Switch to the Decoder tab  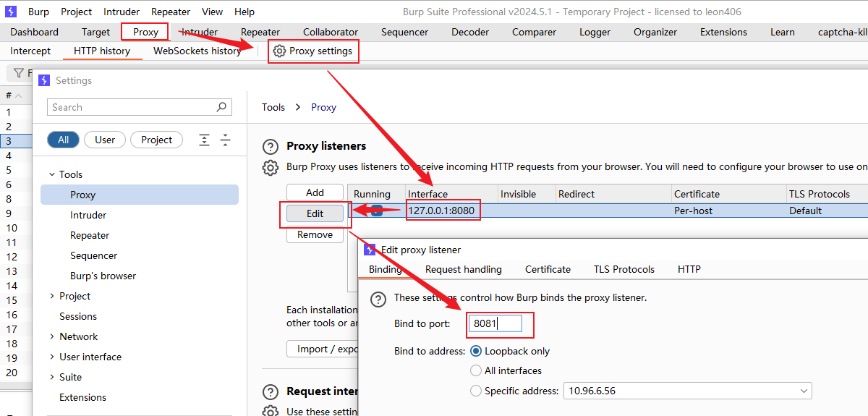coord(470,32)
